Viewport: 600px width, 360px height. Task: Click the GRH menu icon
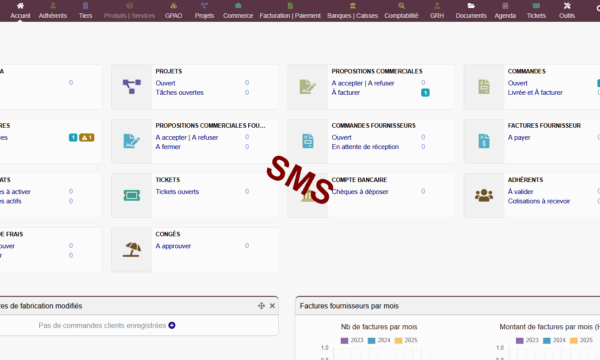(437, 6)
